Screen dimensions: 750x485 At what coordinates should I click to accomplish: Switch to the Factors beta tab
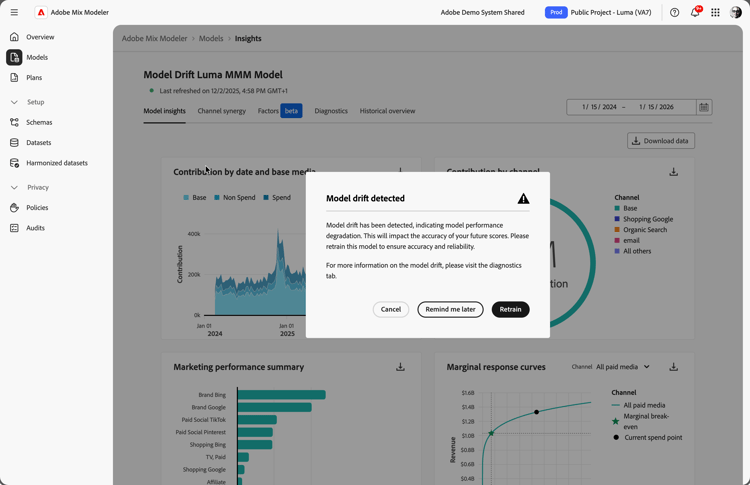pyautogui.click(x=280, y=111)
